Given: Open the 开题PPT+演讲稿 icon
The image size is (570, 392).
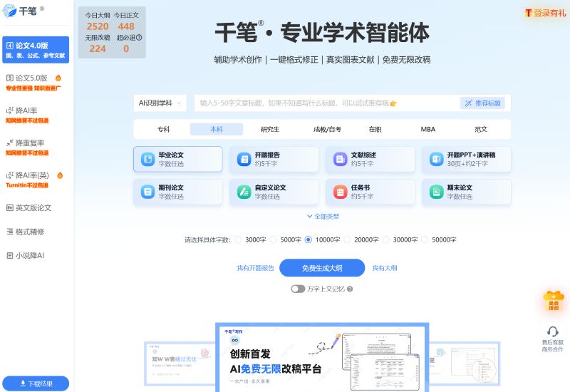Looking at the screenshot, I should pos(436,159).
